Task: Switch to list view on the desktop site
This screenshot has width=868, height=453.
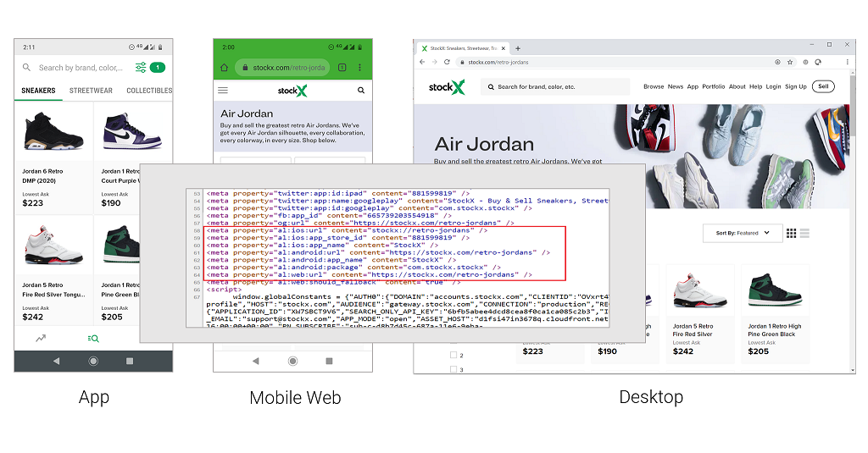Action: click(805, 234)
